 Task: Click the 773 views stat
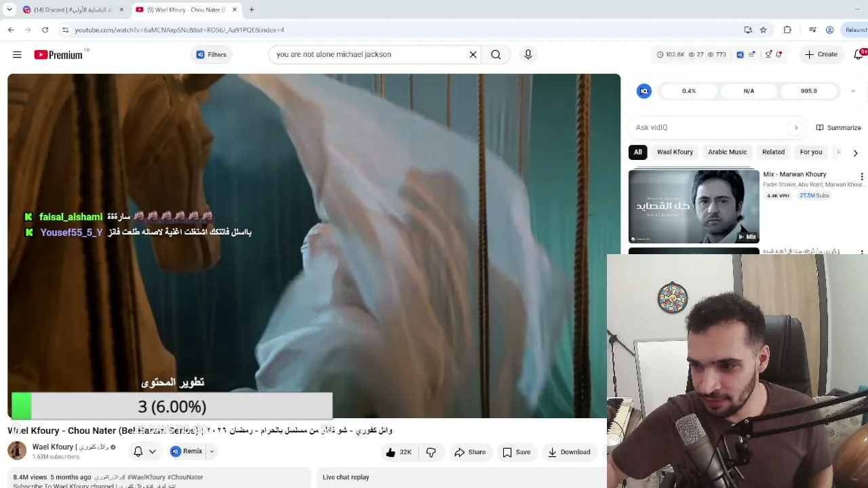point(717,54)
